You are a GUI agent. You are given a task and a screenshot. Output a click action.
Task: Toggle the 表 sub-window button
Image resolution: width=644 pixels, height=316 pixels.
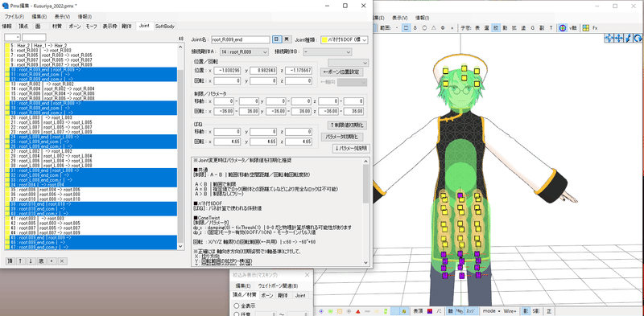(477, 28)
